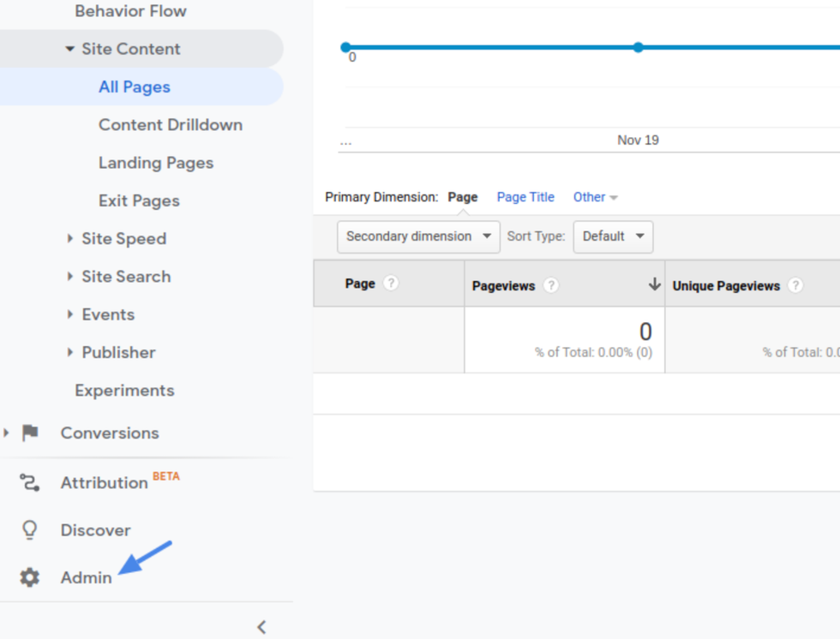Expand the Site Speed section

[123, 239]
